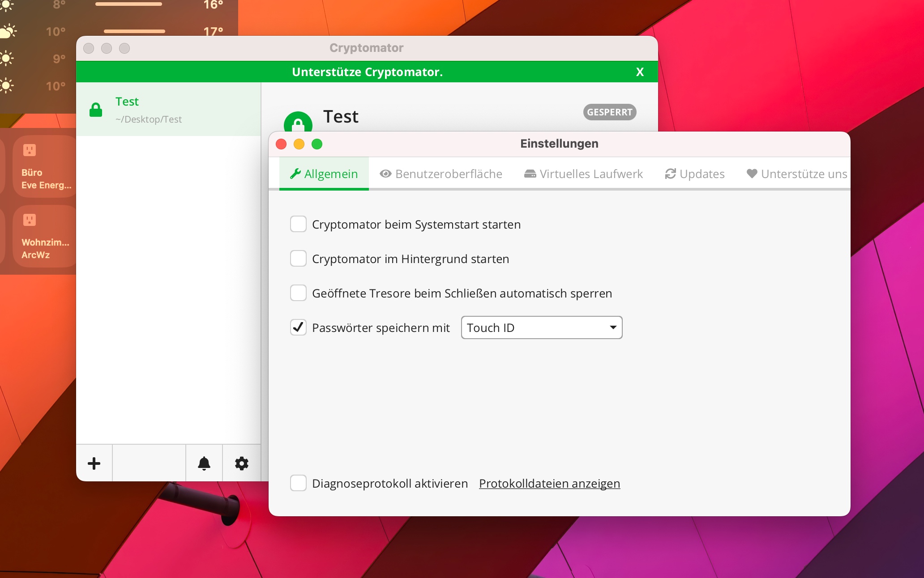Click the plus icon to add vault
The height and width of the screenshot is (578, 924).
pyautogui.click(x=94, y=463)
